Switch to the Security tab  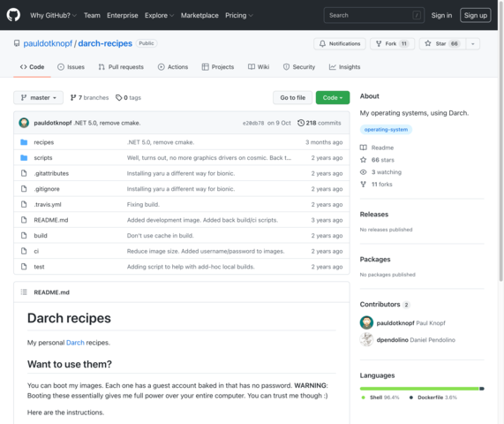tap(299, 67)
